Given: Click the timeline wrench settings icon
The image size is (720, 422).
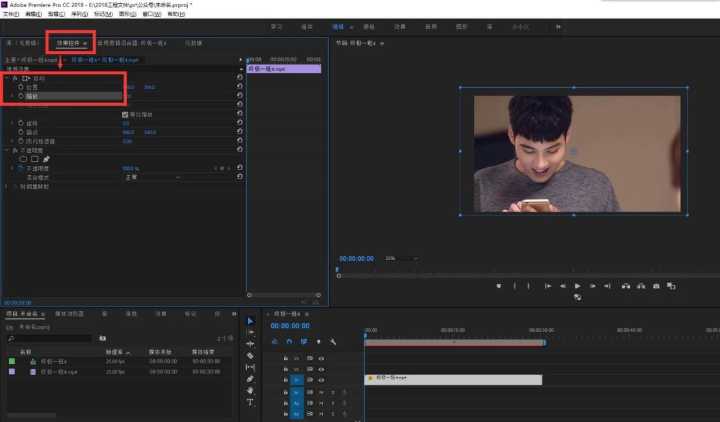Looking at the screenshot, I should point(332,341).
